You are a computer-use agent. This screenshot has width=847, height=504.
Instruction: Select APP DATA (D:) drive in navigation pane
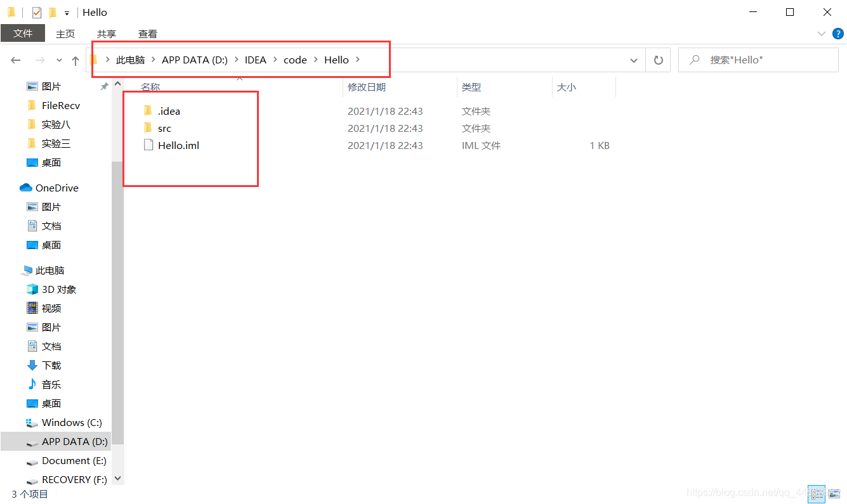click(56, 441)
